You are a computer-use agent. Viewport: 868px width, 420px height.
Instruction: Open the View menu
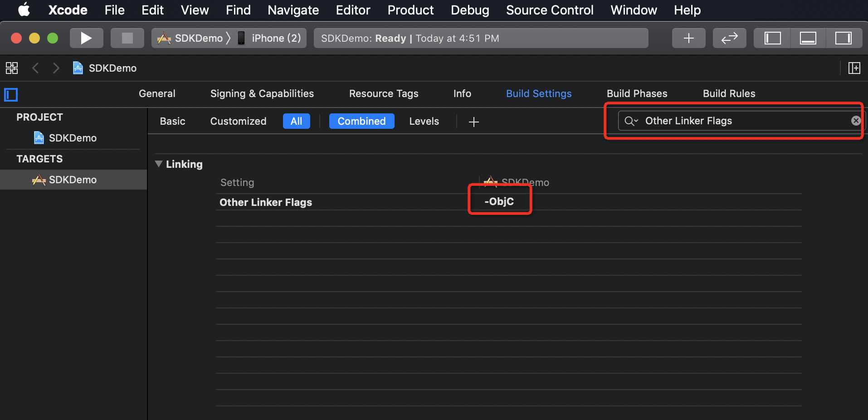[195, 10]
